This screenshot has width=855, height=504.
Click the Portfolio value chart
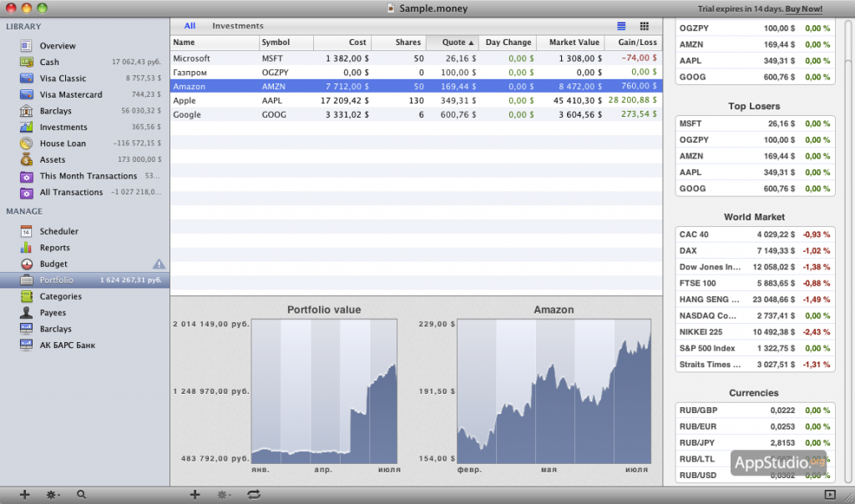325,391
